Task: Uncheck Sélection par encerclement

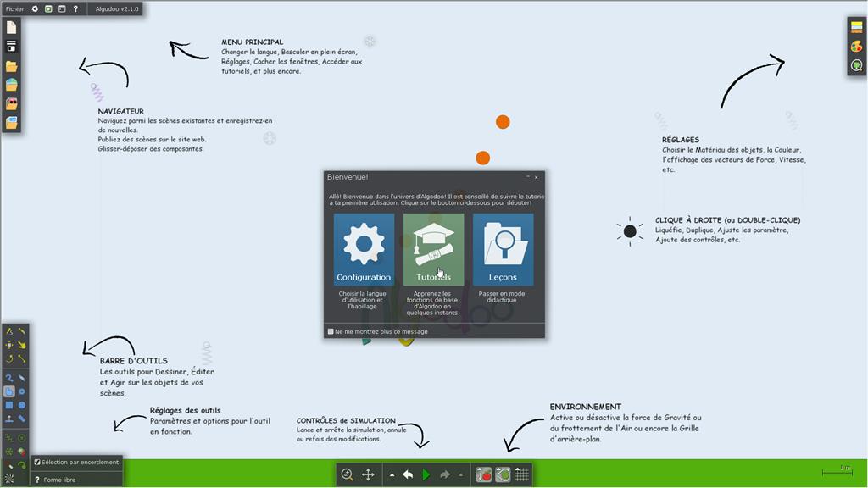Action: pos(37,462)
